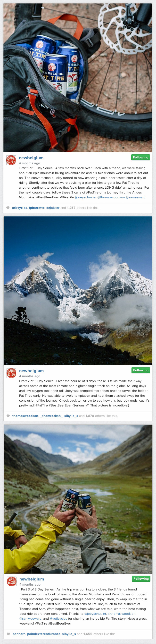
Task: Open newbelgium avatar on third post
Action: (11, 581)
